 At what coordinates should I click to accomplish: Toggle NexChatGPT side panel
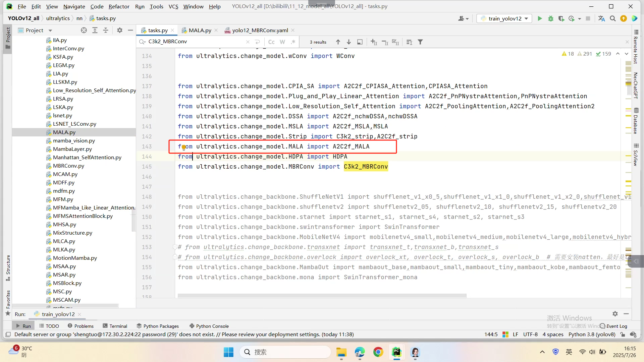[636, 85]
